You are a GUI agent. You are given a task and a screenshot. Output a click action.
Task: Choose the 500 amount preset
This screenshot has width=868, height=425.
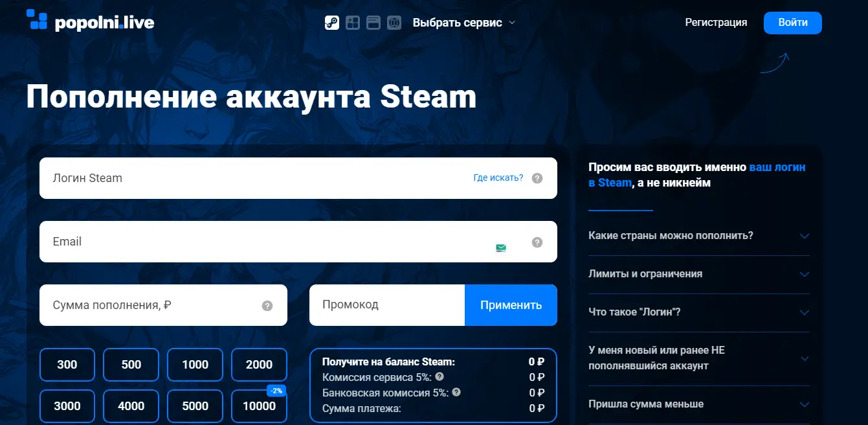tap(131, 365)
